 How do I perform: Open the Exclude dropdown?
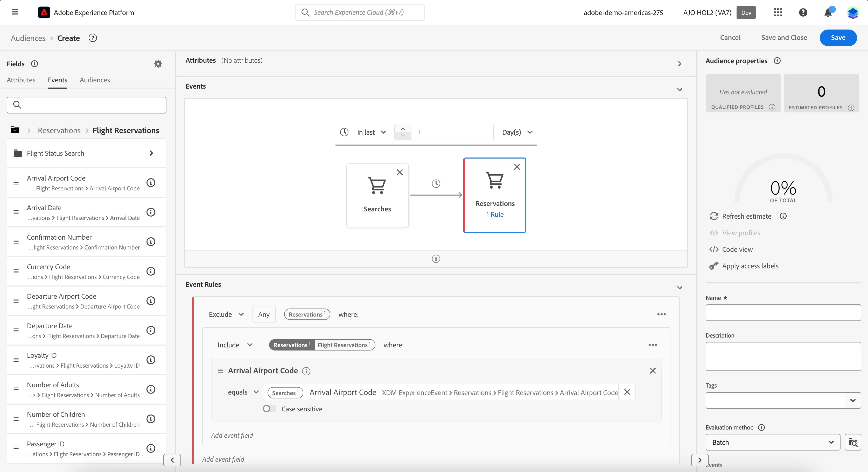pyautogui.click(x=226, y=314)
